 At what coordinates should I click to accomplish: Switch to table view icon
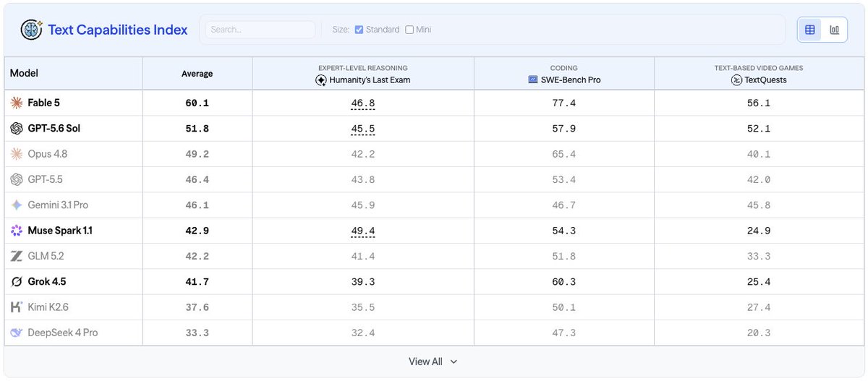[810, 30]
